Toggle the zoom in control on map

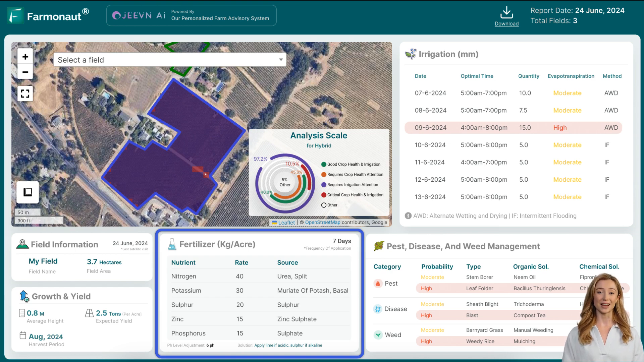25,57
